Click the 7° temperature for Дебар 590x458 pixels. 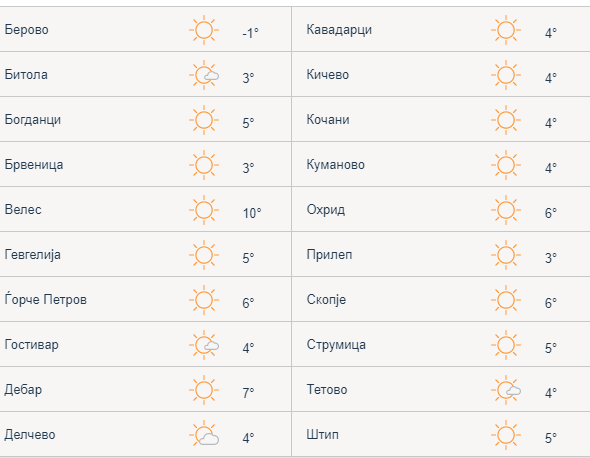point(248,393)
